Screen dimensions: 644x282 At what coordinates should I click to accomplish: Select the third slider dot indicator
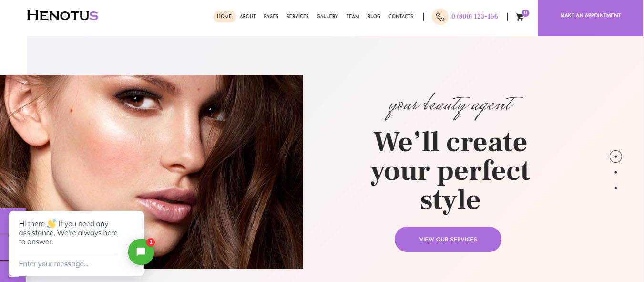click(616, 188)
